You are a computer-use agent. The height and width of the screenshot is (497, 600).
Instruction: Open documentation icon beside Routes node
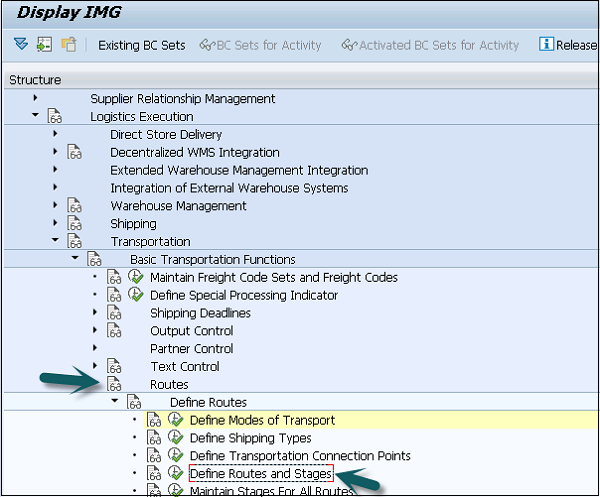click(114, 384)
